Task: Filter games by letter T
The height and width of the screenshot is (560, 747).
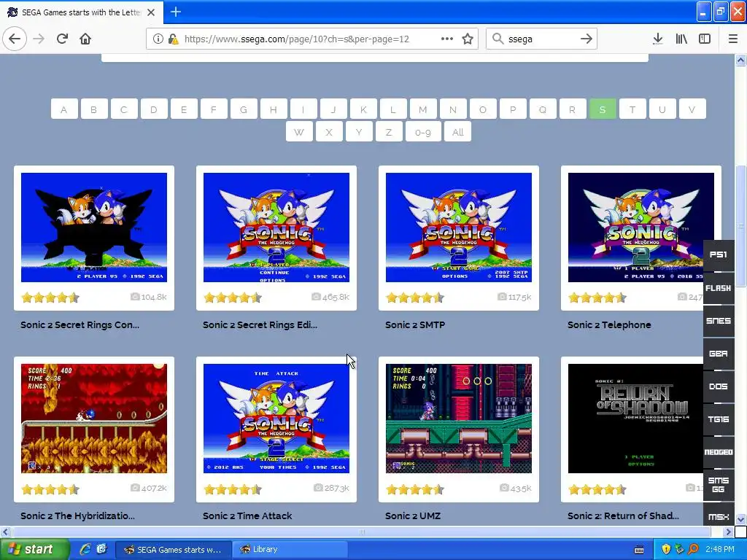Action: (632, 109)
